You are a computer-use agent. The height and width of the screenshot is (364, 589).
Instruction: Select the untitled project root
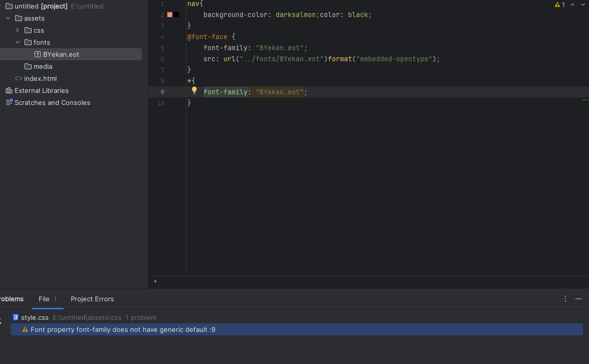click(41, 6)
